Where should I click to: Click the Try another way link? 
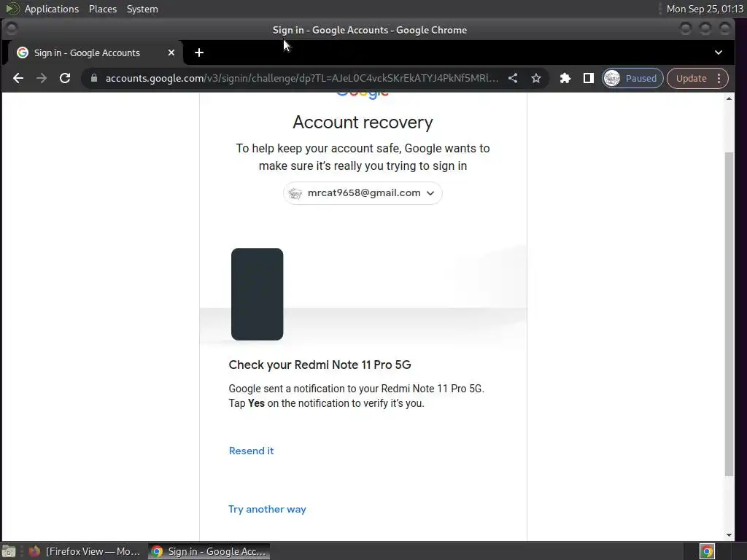point(267,509)
